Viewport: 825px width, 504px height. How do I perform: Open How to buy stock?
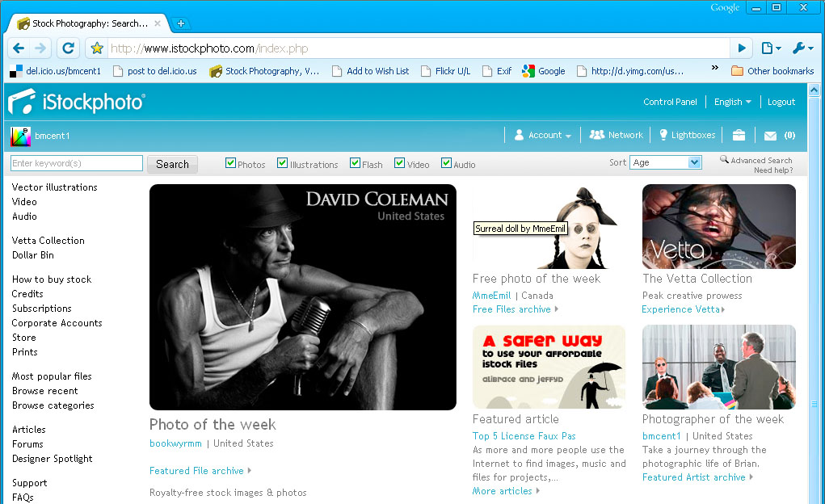52,279
